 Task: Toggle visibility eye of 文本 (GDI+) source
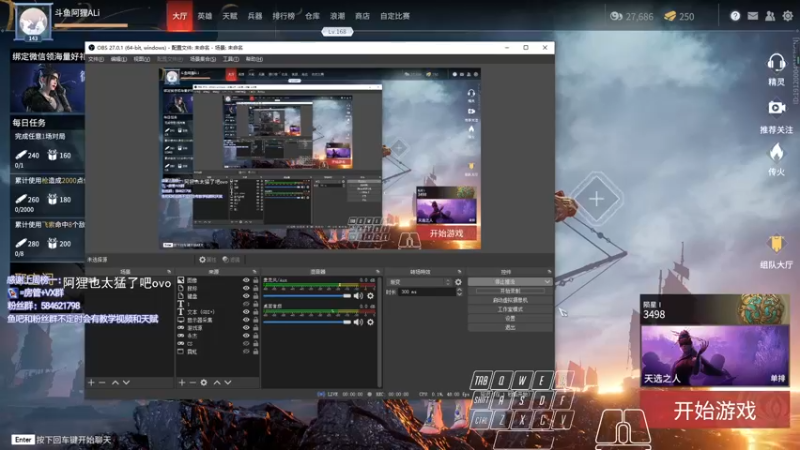pyautogui.click(x=246, y=312)
